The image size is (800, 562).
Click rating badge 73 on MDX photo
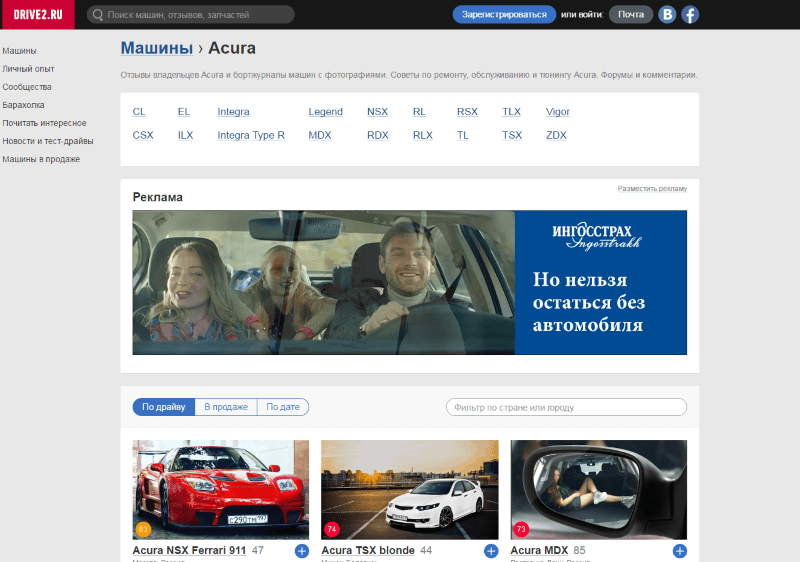click(521, 529)
